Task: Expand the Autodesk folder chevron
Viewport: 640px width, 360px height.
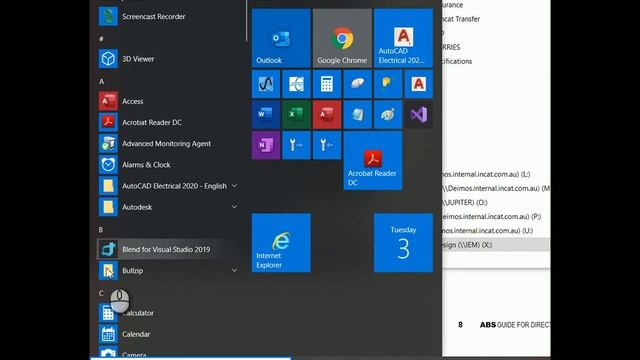Action: click(234, 207)
